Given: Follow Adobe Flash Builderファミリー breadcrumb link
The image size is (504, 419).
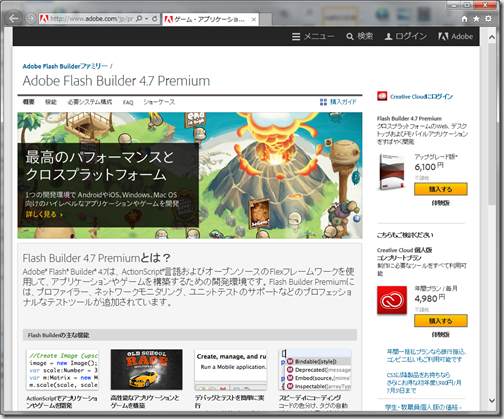Looking at the screenshot, I should (x=65, y=66).
